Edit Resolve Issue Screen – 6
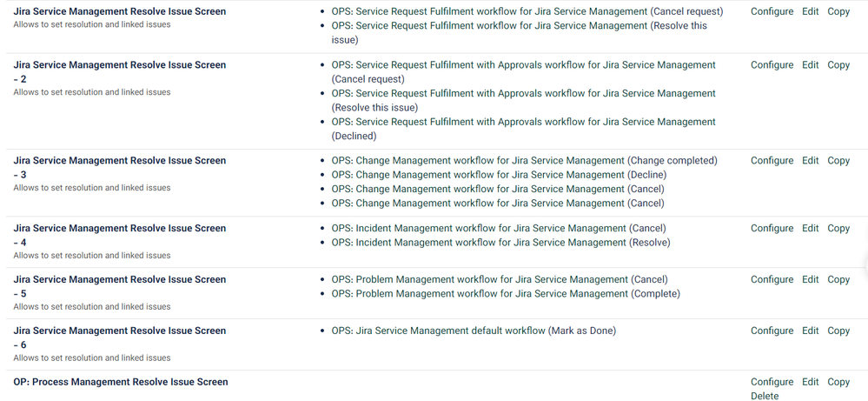This screenshot has height=401, width=868. tap(810, 331)
